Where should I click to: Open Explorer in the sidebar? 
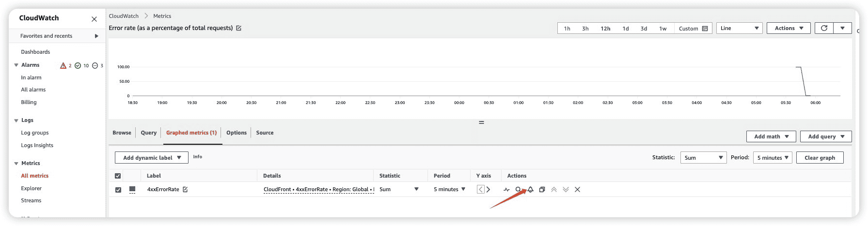31,188
